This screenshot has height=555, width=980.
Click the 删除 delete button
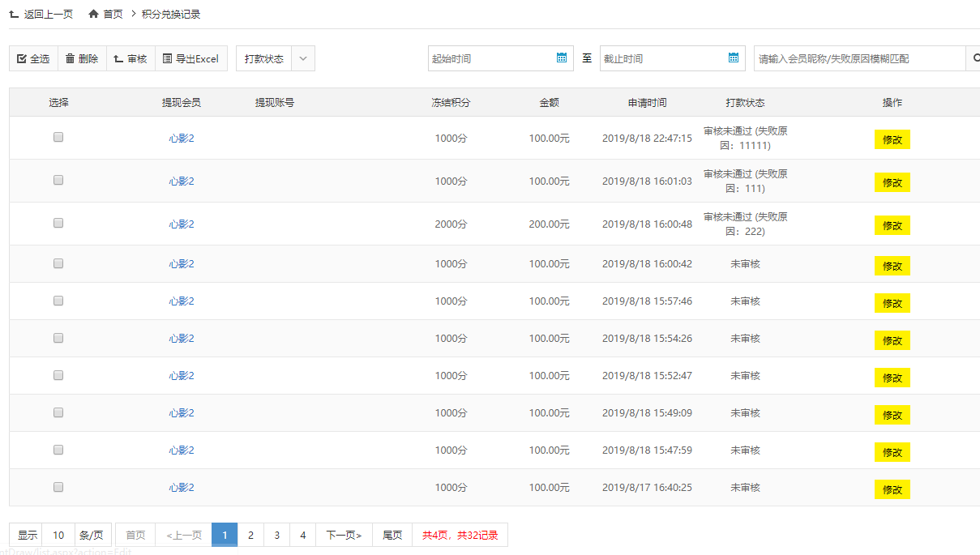pyautogui.click(x=82, y=58)
